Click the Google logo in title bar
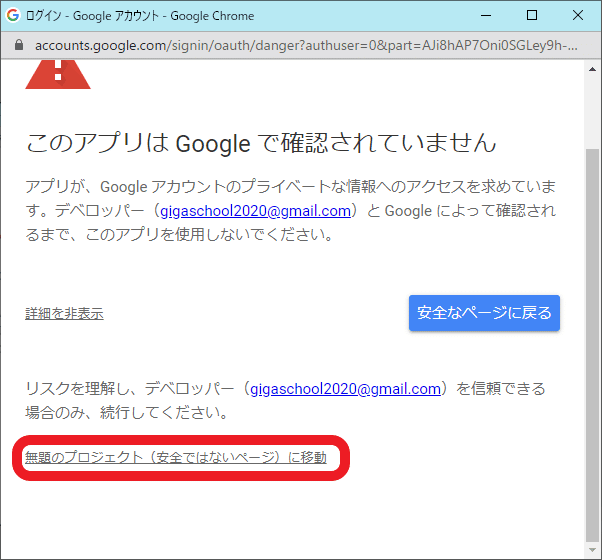 pos(13,15)
